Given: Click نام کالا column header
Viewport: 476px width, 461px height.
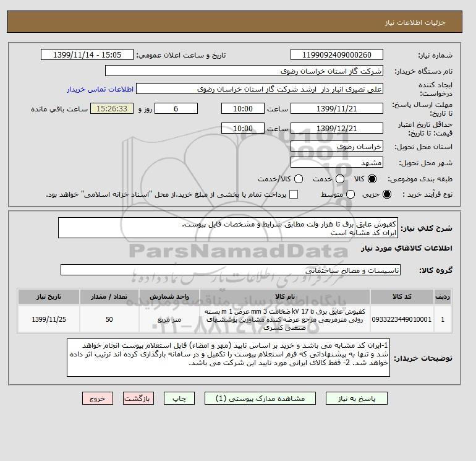Looking at the screenshot, I should [x=285, y=296].
